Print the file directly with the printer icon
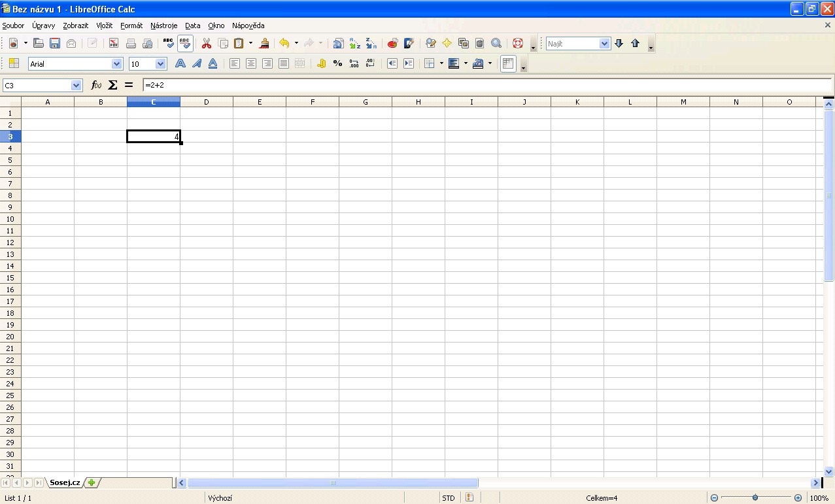The height and width of the screenshot is (504, 835). (131, 44)
